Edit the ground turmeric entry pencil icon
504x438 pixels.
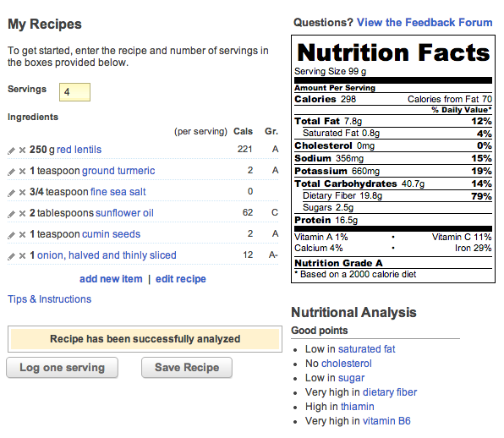tap(12, 172)
